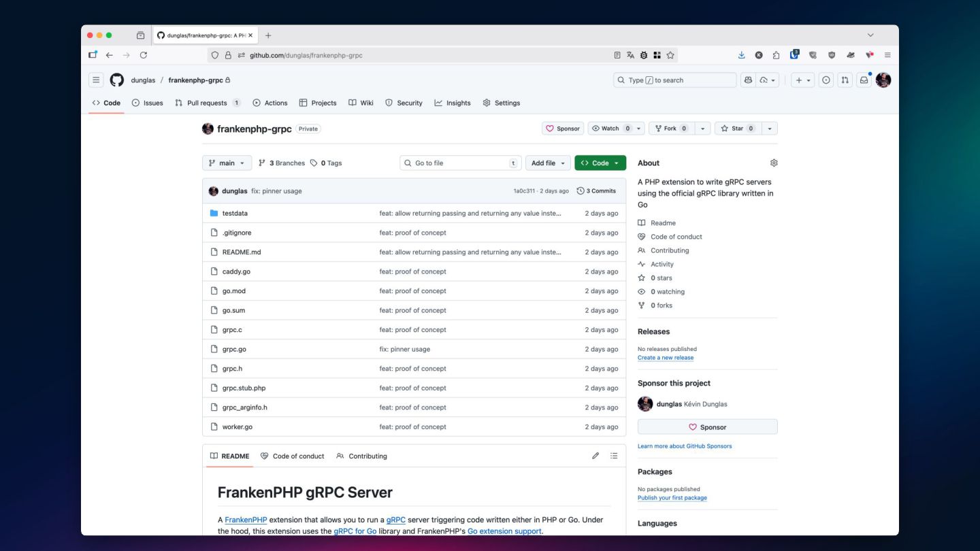This screenshot has width=980, height=551.
Task: Click the browser address bar URL
Action: (306, 55)
